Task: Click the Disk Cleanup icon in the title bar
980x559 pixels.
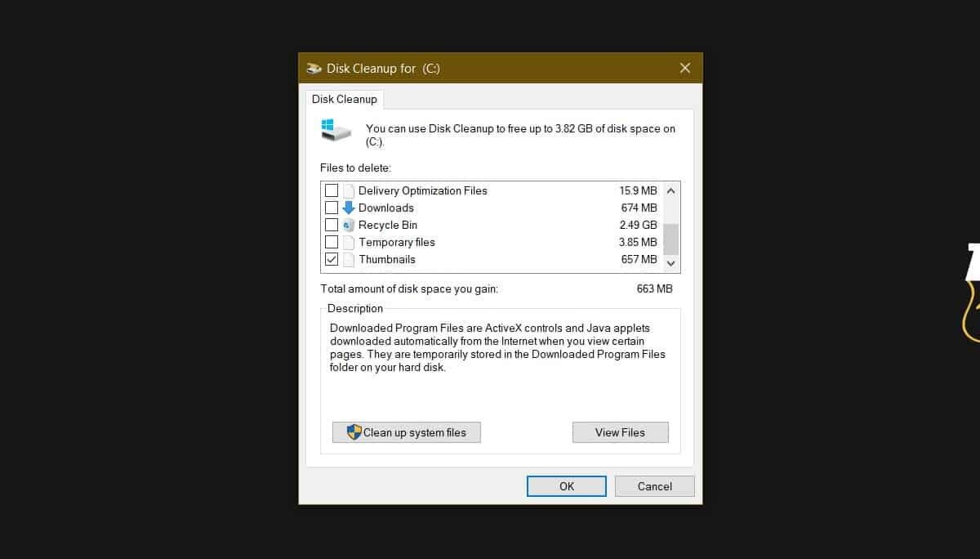Action: coord(314,69)
